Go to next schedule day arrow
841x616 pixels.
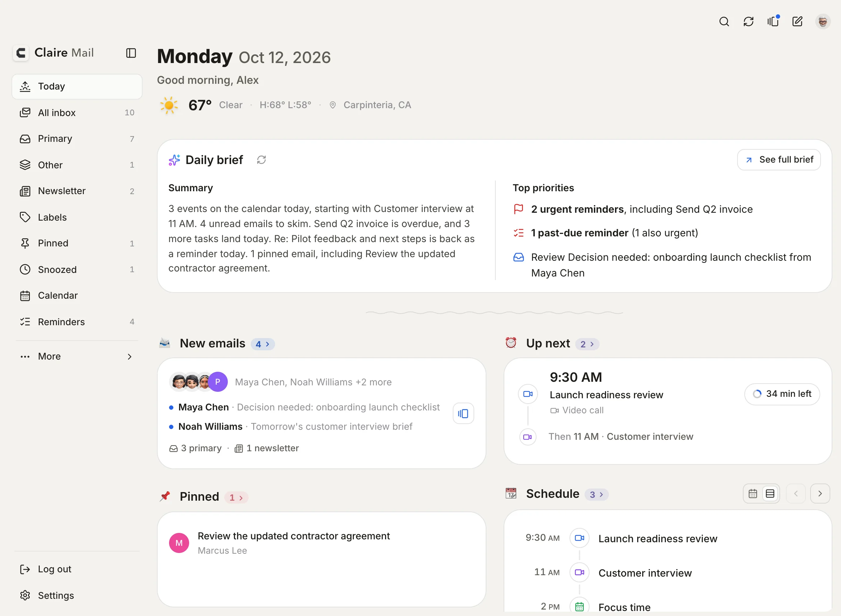click(820, 493)
